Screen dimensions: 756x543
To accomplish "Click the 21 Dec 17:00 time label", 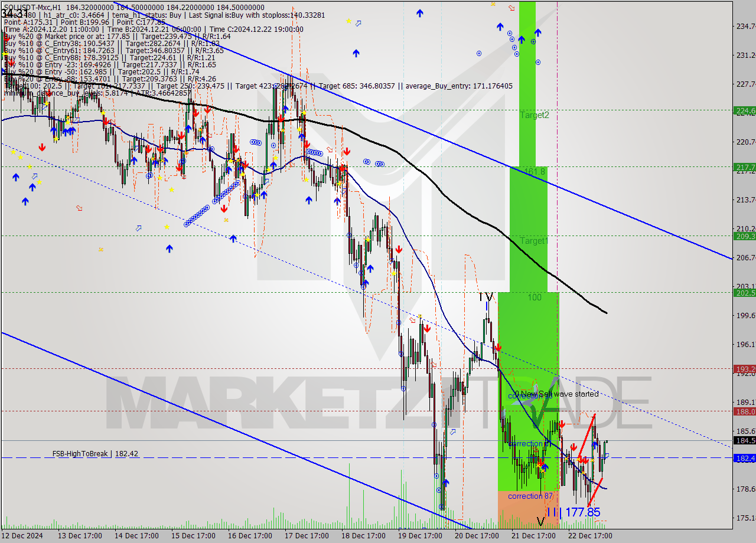I will point(534,536).
